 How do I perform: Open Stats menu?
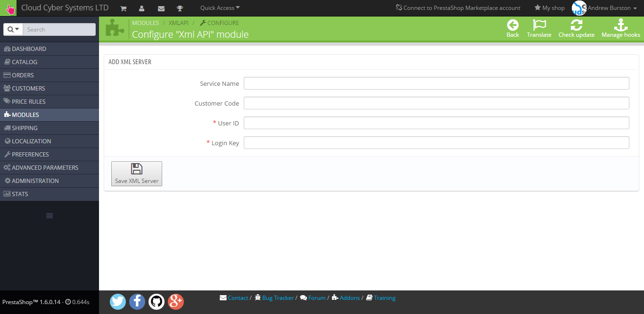[x=50, y=194]
